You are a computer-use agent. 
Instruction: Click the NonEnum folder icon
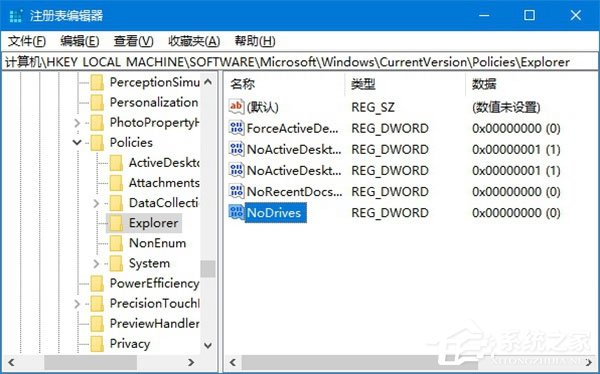click(x=116, y=243)
